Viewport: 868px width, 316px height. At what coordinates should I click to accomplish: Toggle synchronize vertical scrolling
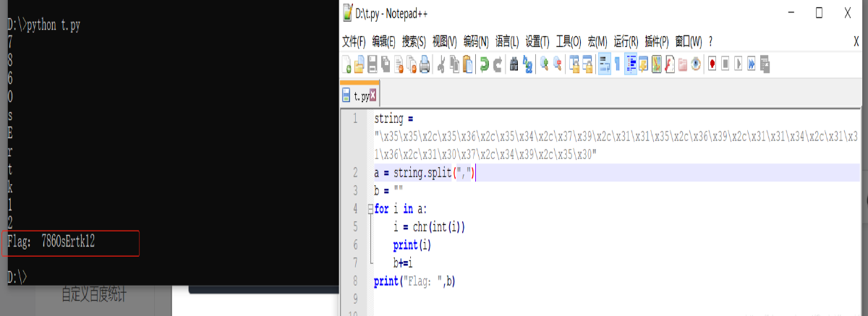[x=575, y=64]
